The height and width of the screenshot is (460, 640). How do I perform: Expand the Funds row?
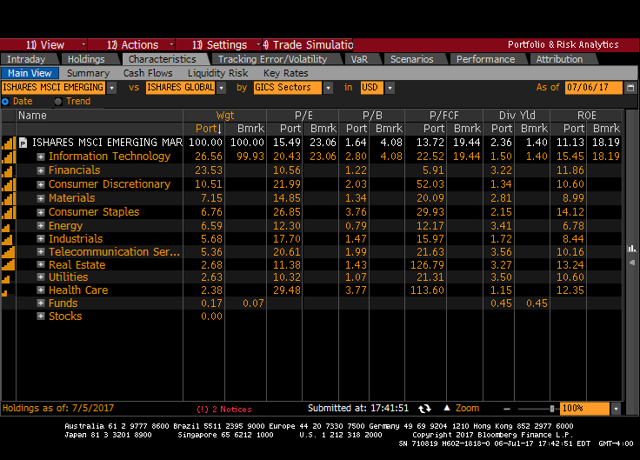pyautogui.click(x=40, y=303)
